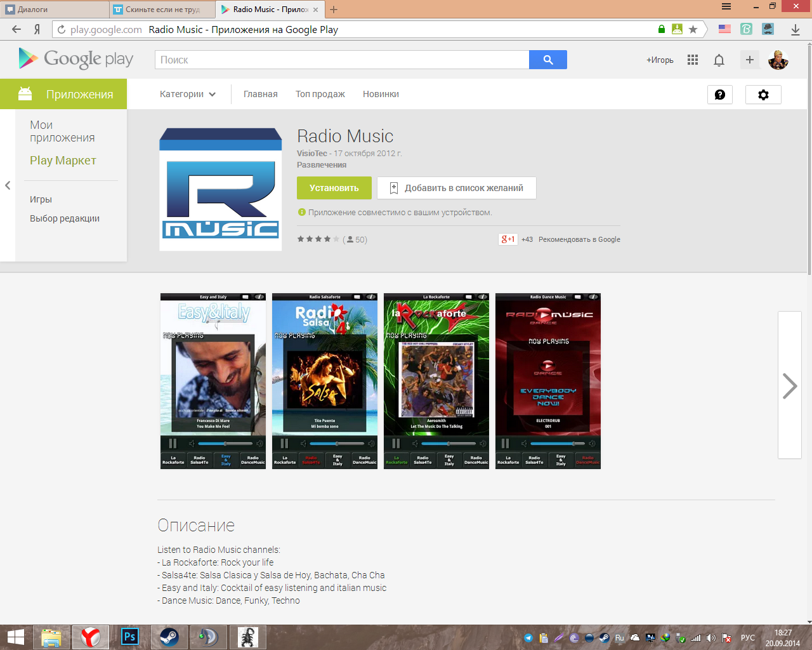Screen dimensions: 812x650
Task: Add the app to the wishlist
Action: [457, 188]
